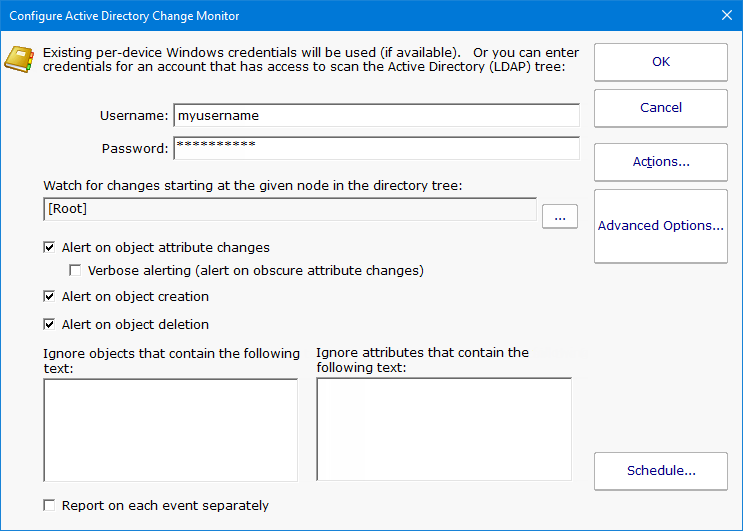Enable Report on each event separately

[50, 506]
